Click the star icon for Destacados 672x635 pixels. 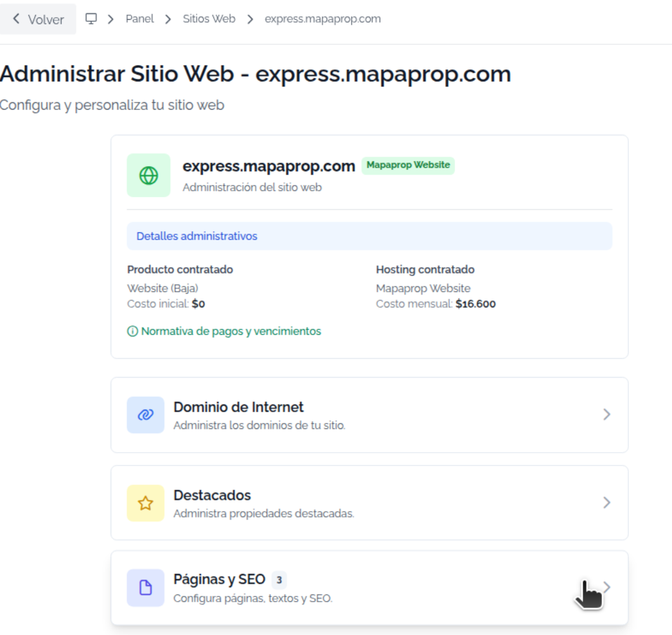[145, 503]
